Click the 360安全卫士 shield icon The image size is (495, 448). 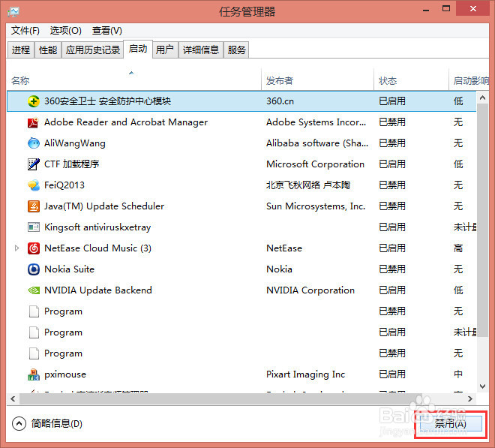tap(34, 101)
